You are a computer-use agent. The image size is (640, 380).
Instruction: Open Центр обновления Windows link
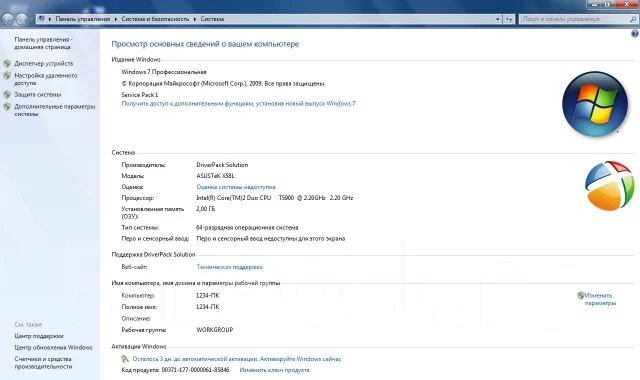pyautogui.click(x=53, y=347)
